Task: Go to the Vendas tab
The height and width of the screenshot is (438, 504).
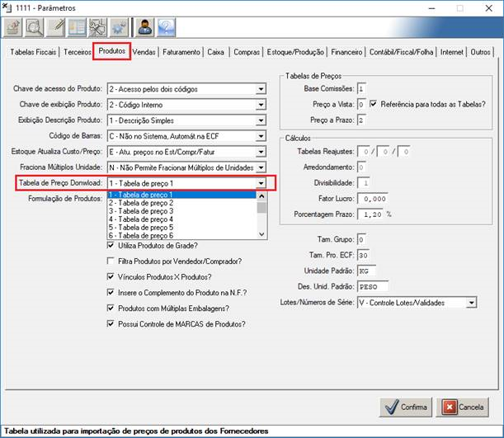Action: click(x=144, y=52)
